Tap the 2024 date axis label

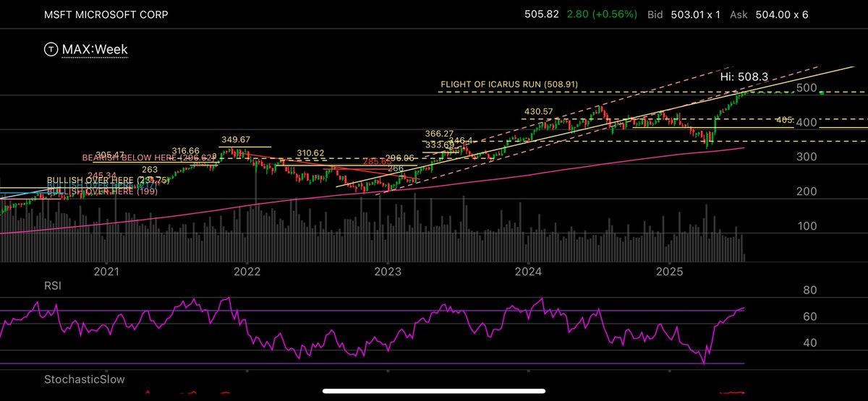click(x=529, y=272)
